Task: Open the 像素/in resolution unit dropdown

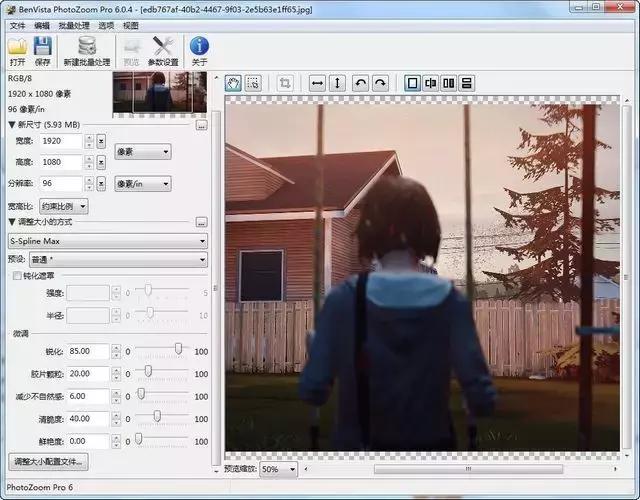Action: coord(143,184)
